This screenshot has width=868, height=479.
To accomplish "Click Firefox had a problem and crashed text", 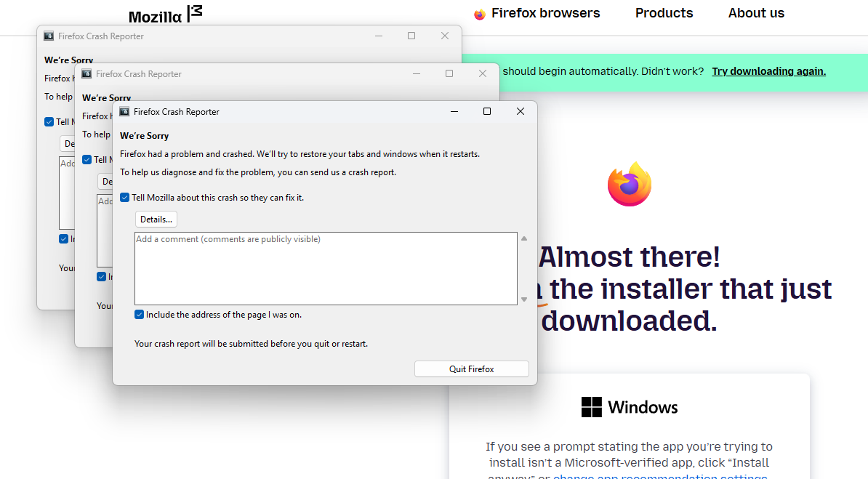I will [300, 154].
